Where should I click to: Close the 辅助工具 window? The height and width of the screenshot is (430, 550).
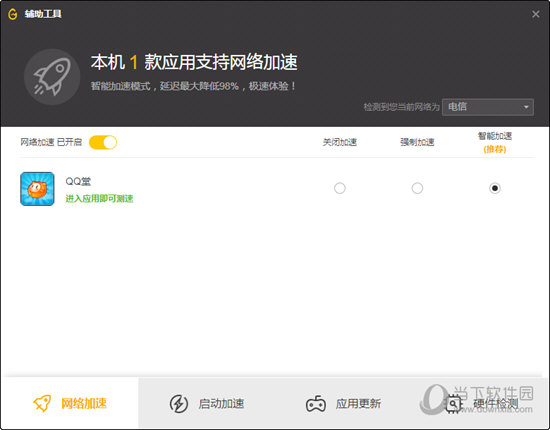[536, 14]
